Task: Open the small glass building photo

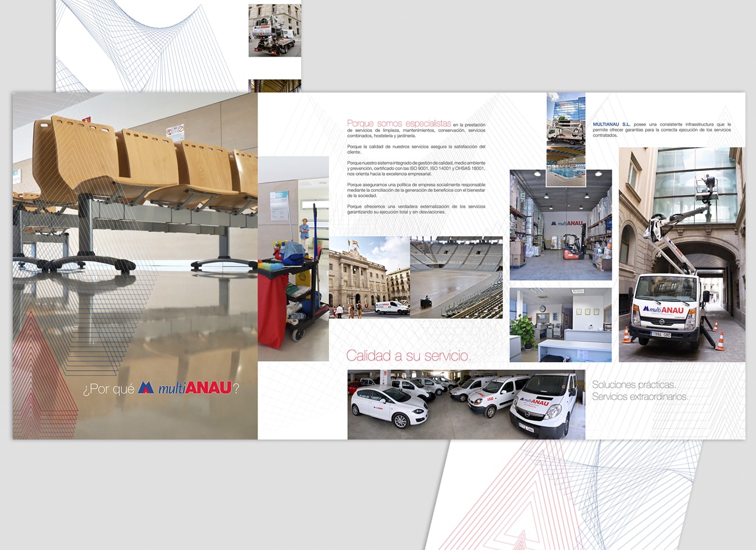Action: [x=566, y=119]
